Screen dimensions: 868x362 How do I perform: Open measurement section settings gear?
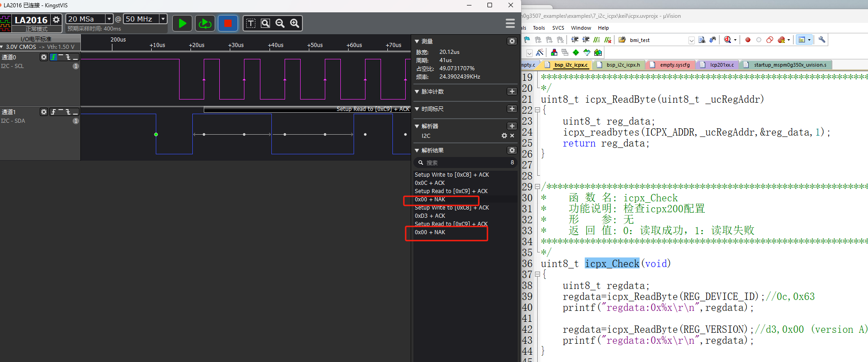pos(512,41)
